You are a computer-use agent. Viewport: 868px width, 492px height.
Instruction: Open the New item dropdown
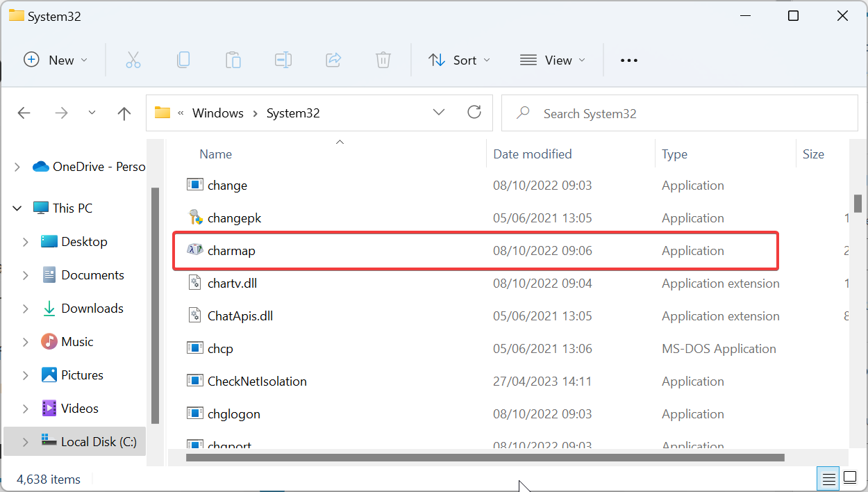[x=56, y=60]
